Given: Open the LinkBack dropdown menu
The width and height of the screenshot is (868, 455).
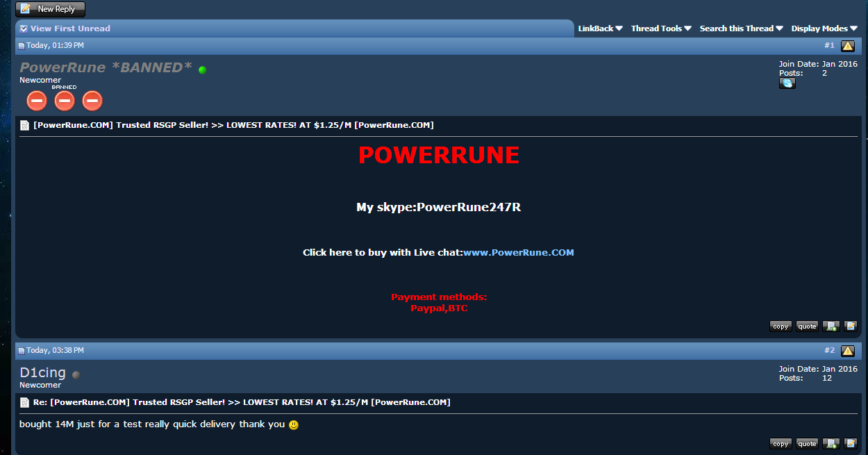Looking at the screenshot, I should [600, 28].
